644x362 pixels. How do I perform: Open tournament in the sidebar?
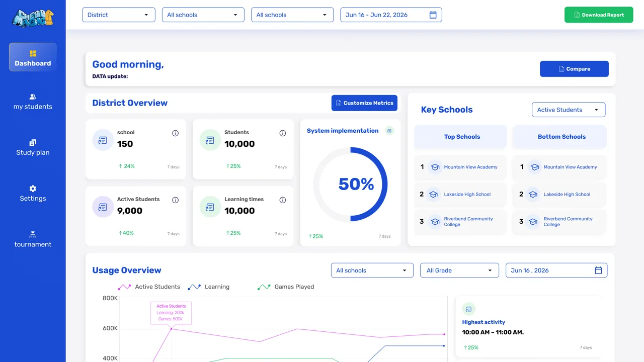(33, 240)
